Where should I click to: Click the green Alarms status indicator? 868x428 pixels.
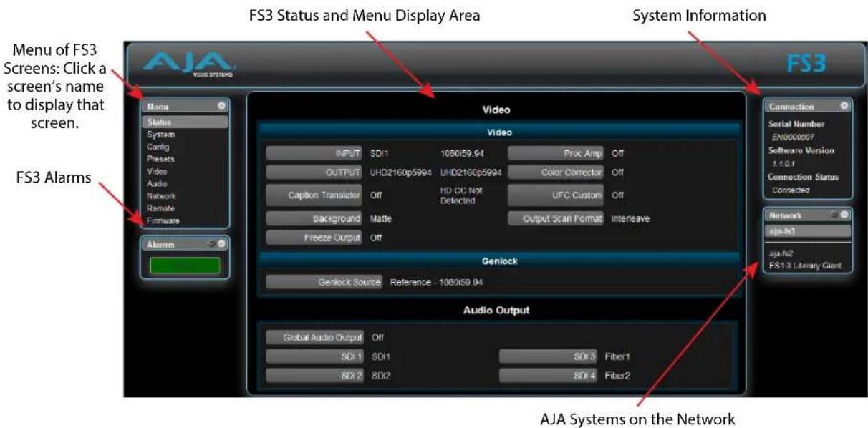(x=185, y=265)
